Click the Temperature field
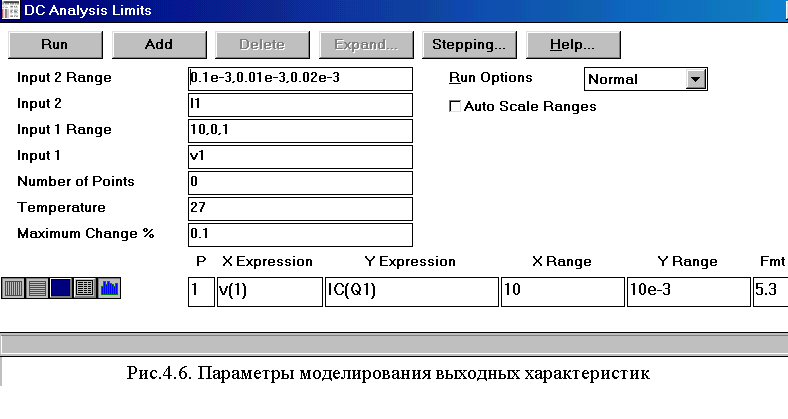 point(300,208)
